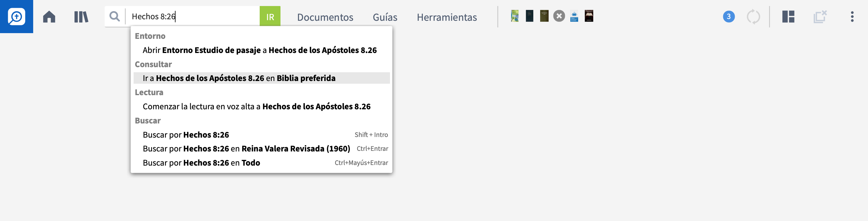868x221 pixels.
Task: Click the magnifying glass search icon
Action: pyautogui.click(x=115, y=16)
